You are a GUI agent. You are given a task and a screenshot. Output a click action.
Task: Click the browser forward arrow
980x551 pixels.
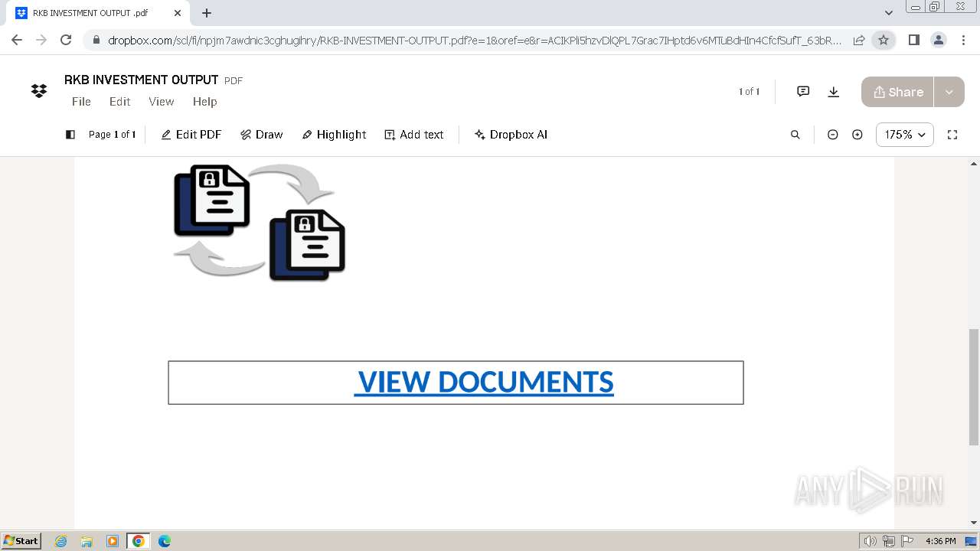click(x=41, y=40)
